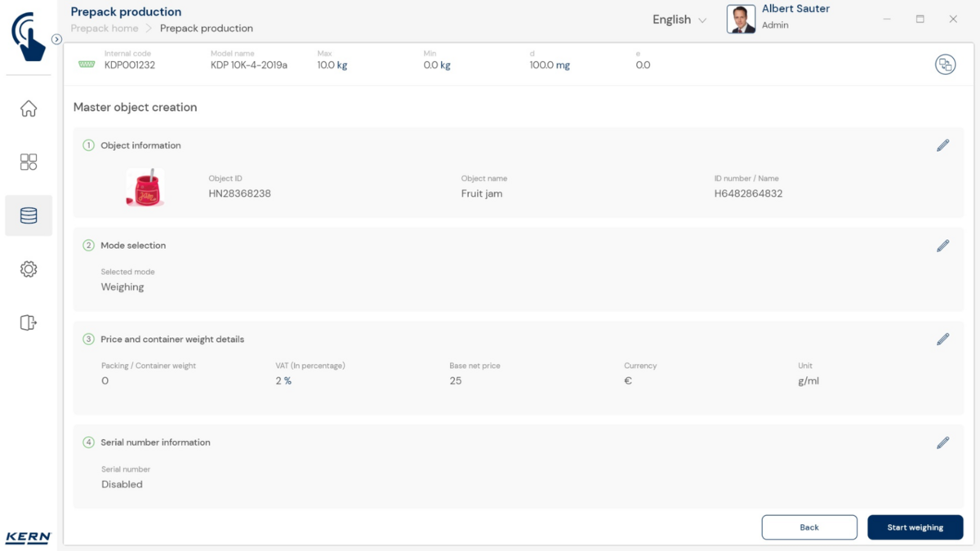This screenshot has height=551, width=980.
Task: Click the scale device icon near Internal code
Action: pyautogui.click(x=87, y=64)
